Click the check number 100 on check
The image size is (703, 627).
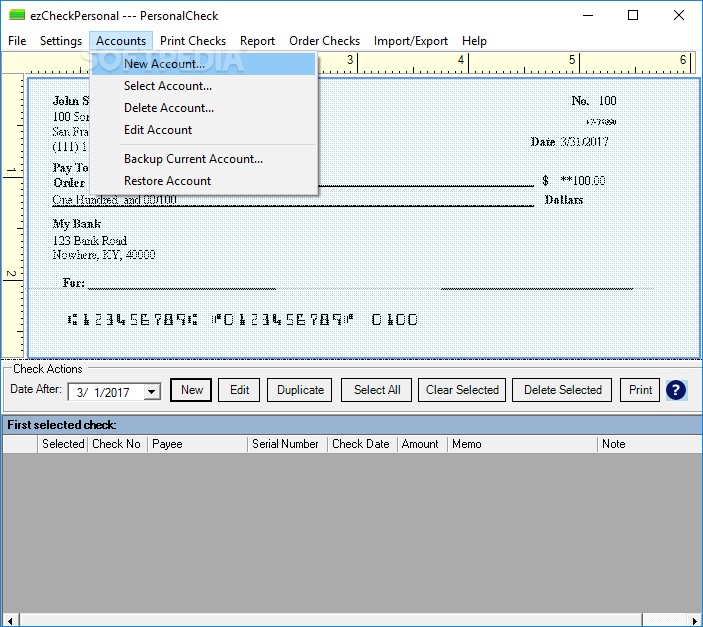[x=608, y=101]
